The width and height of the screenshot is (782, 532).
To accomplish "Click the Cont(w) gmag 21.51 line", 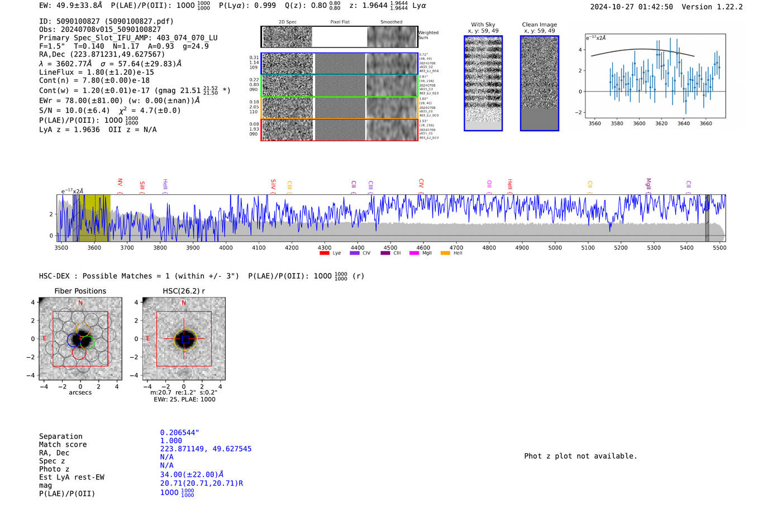I will pyautogui.click(x=135, y=90).
